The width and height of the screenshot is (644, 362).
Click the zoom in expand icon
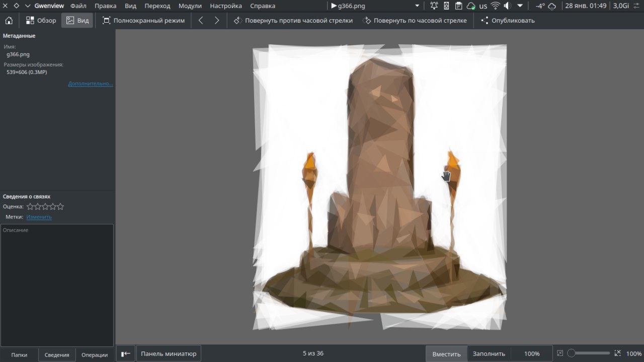618,353
